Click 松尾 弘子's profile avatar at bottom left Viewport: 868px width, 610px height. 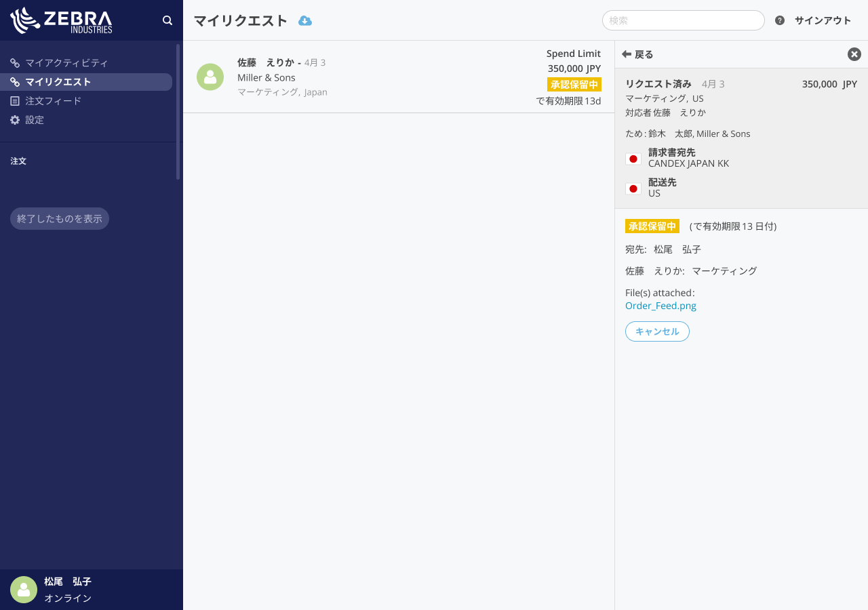pyautogui.click(x=24, y=590)
